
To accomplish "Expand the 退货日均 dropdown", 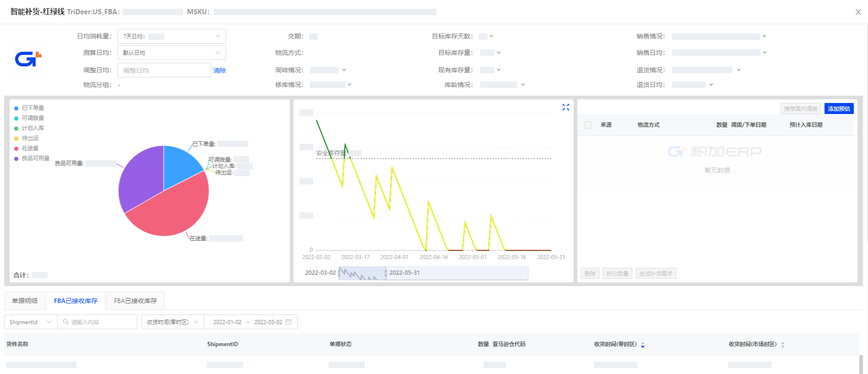I will coord(711,85).
